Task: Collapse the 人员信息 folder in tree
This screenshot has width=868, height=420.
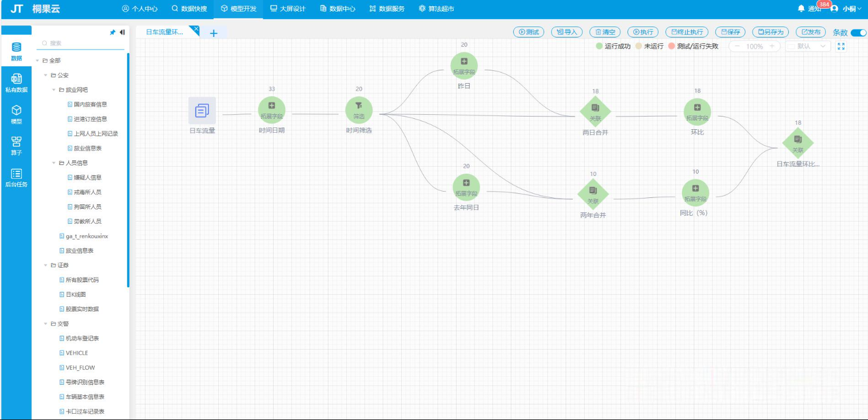Action: click(x=54, y=163)
